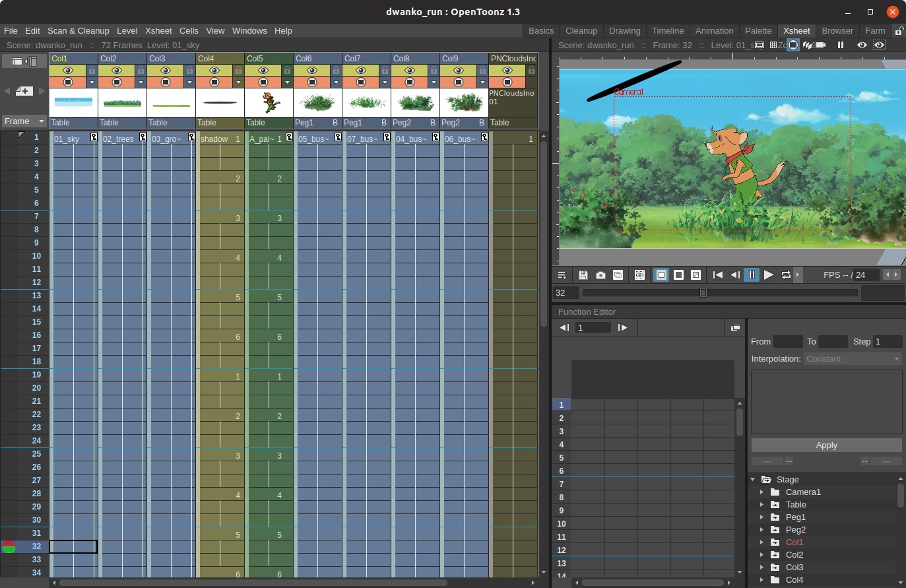906x588 pixels.
Task: Click the viewer frame number field showing 32
Action: [566, 293]
